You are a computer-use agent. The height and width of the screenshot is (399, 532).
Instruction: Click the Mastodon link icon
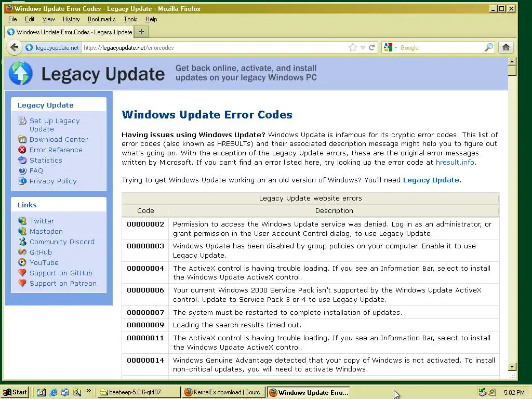[x=22, y=231]
